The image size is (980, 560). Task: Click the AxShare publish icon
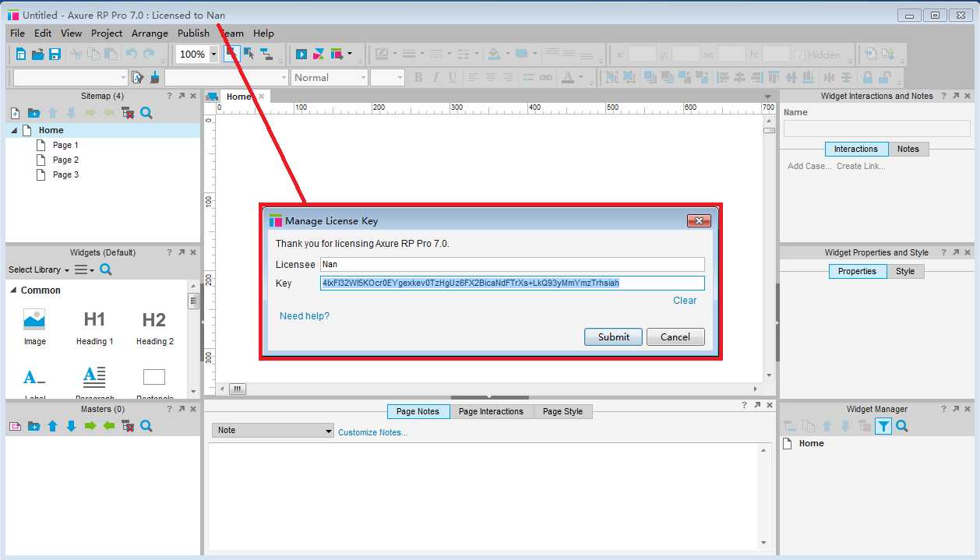[319, 55]
